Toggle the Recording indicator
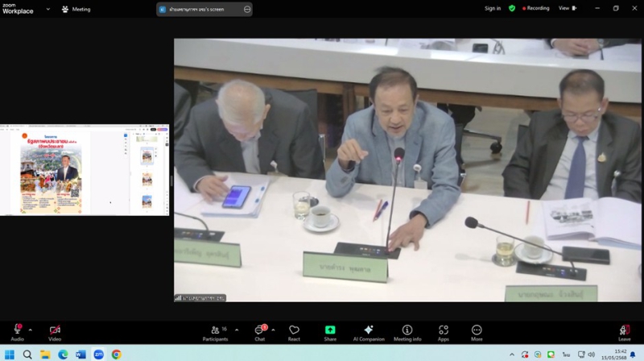This screenshot has height=361, width=644. (x=535, y=8)
